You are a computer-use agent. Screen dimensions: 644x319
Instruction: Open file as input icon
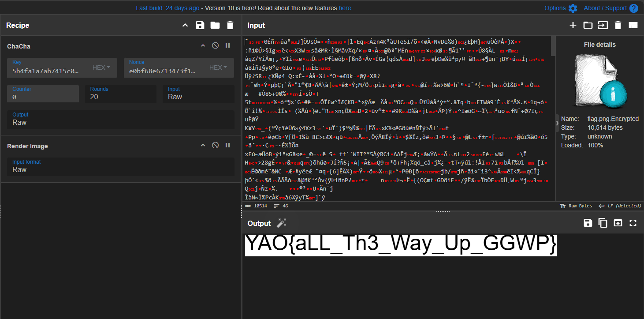coord(603,25)
